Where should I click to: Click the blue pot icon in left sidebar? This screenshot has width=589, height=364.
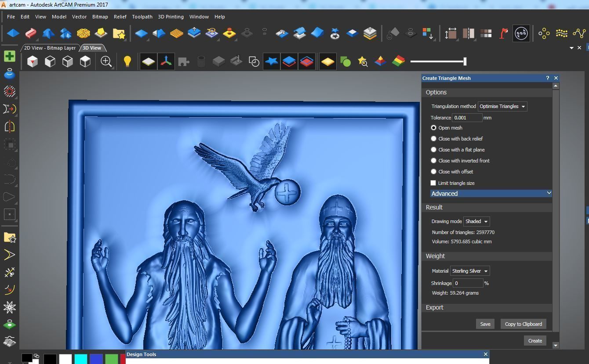[10, 74]
